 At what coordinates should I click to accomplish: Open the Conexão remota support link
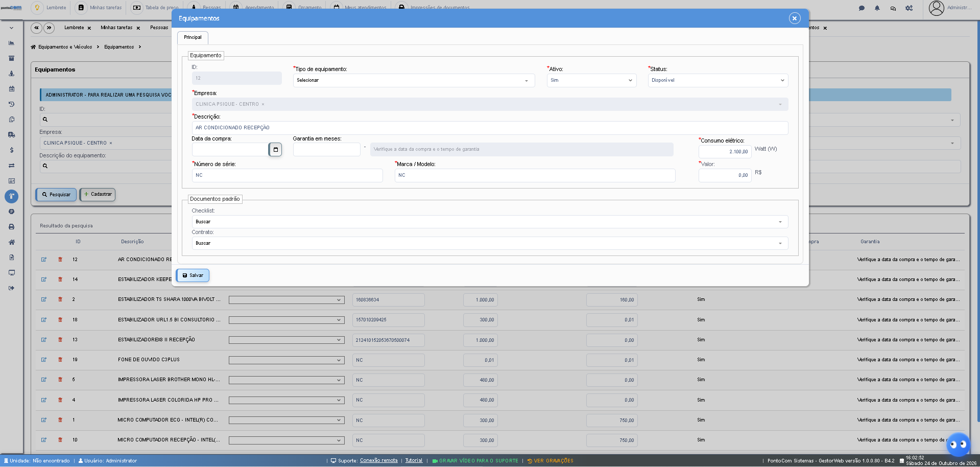[x=378, y=460]
